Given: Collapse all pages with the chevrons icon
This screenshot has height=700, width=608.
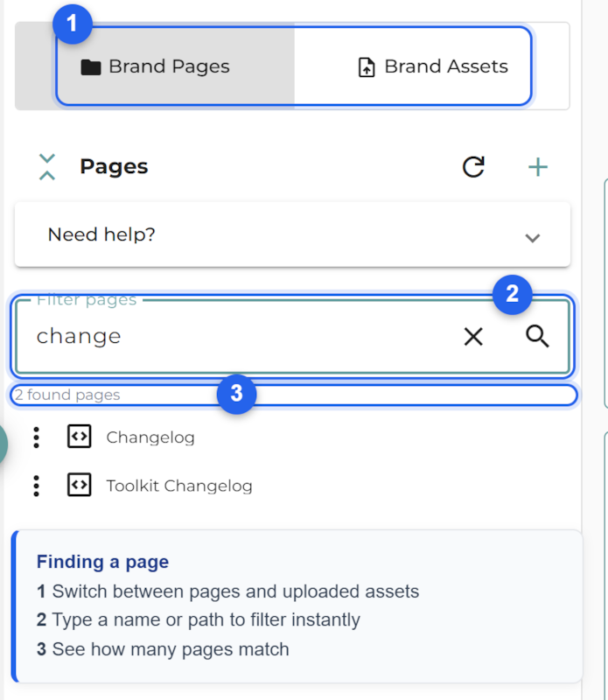Looking at the screenshot, I should point(47,167).
